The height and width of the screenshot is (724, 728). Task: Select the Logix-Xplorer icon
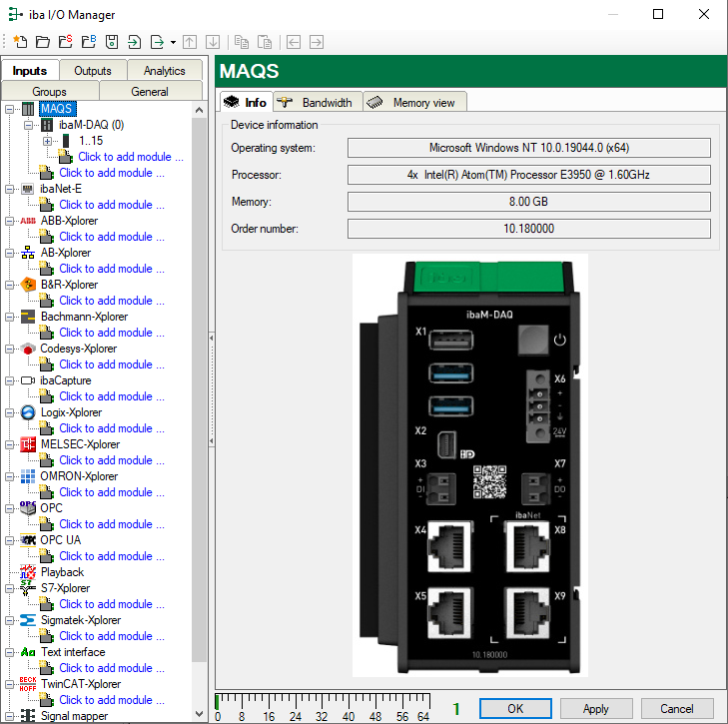point(28,412)
